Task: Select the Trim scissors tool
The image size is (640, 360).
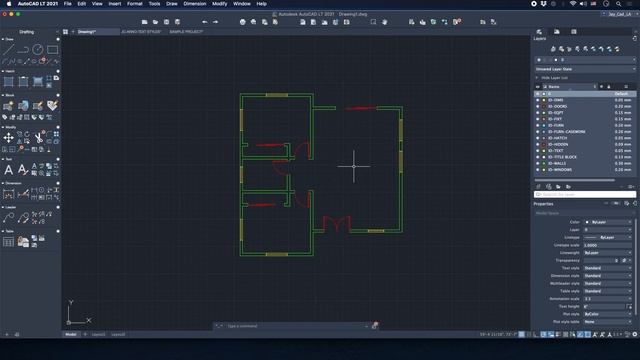Action: (x=38, y=138)
